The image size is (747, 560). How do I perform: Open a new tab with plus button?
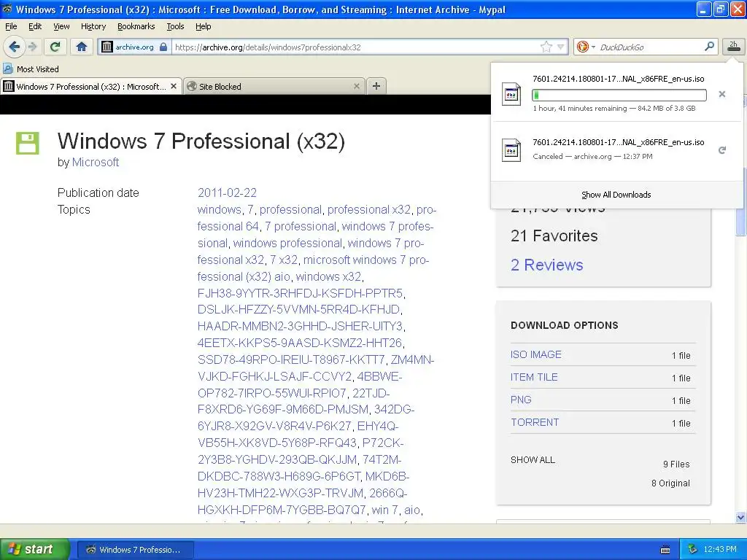(x=376, y=86)
